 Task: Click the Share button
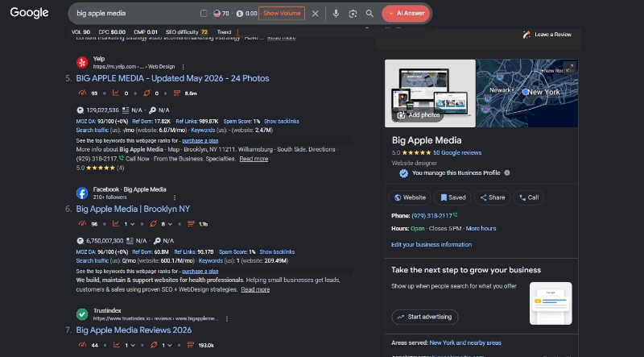(x=493, y=197)
